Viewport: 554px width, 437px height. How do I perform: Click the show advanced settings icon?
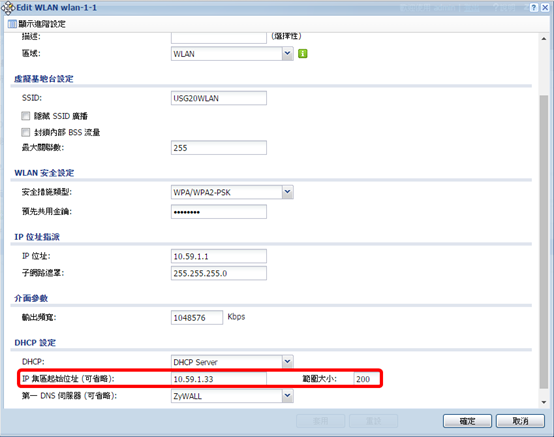coord(12,24)
